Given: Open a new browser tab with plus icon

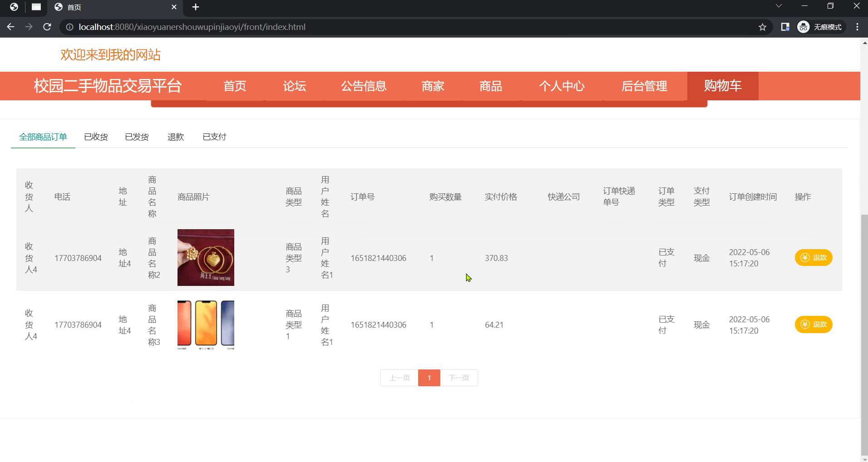Looking at the screenshot, I should pyautogui.click(x=196, y=7).
